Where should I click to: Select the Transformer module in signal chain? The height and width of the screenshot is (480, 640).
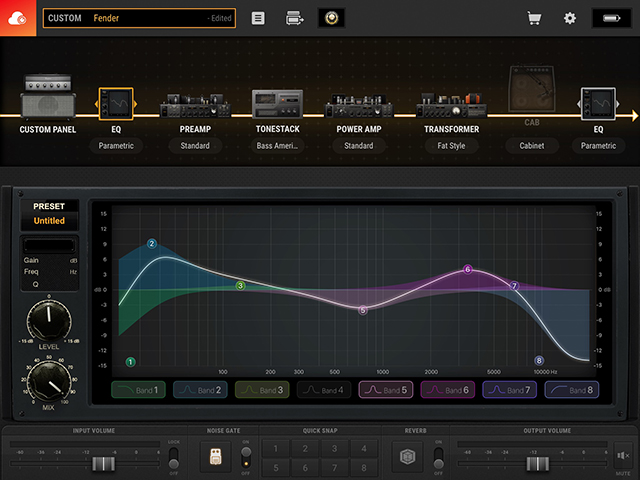(x=451, y=108)
